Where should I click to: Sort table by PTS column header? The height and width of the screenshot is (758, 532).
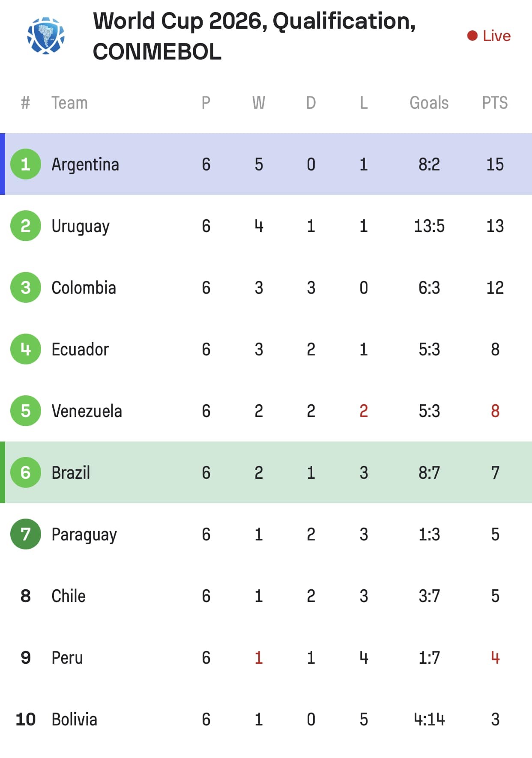495,103
